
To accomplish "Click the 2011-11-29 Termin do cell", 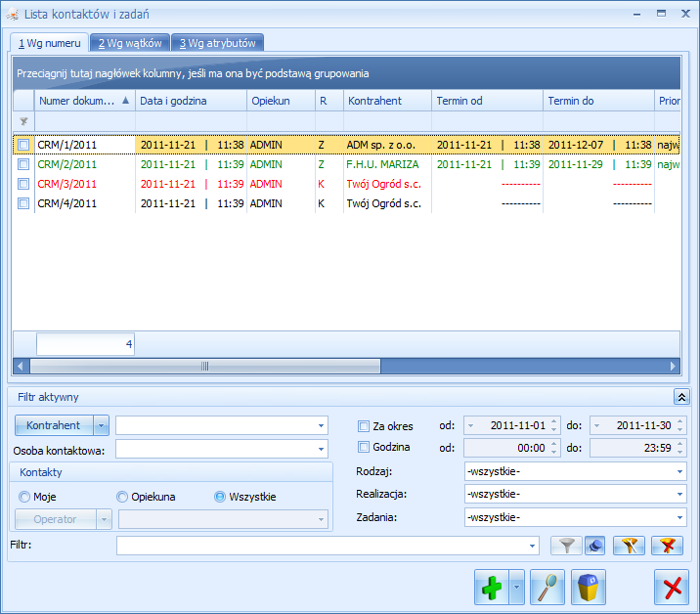I will point(598,164).
